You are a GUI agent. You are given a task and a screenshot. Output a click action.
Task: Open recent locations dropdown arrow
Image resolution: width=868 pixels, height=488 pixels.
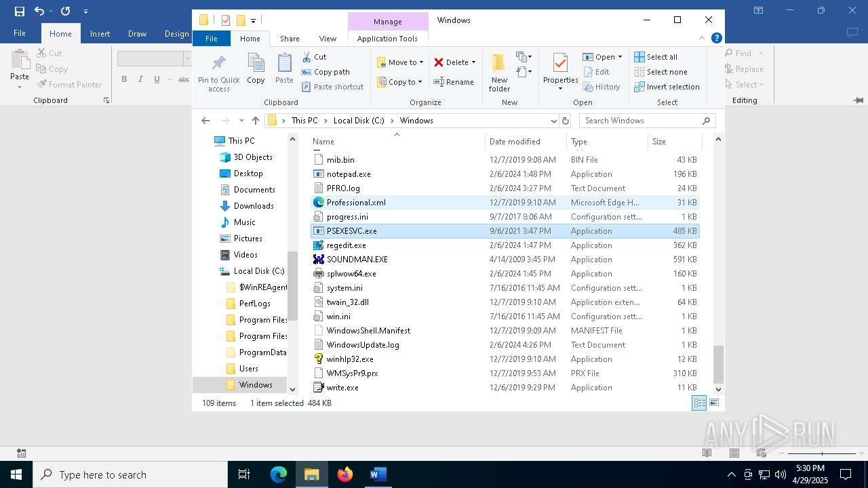[241, 121]
